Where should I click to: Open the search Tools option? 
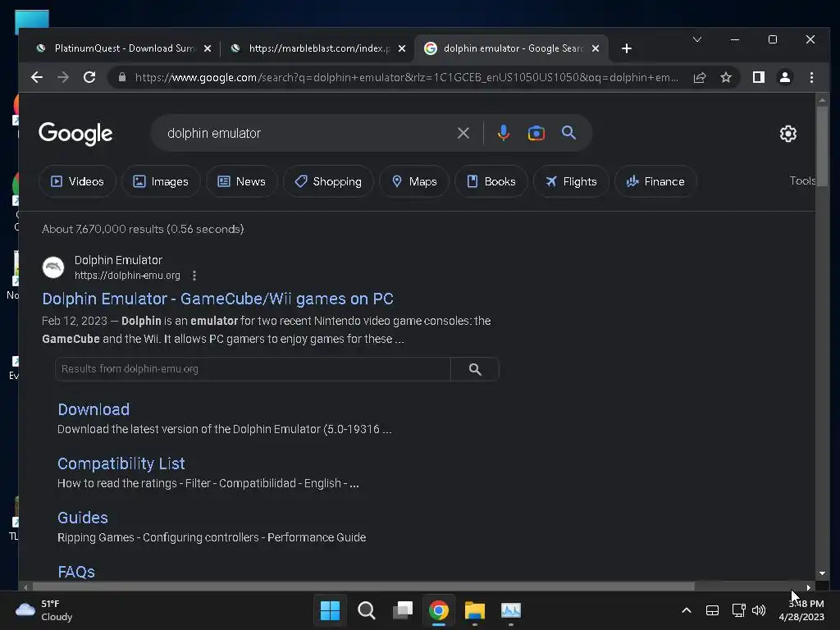(802, 181)
